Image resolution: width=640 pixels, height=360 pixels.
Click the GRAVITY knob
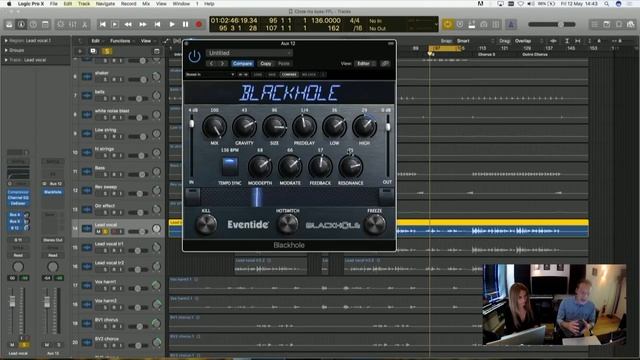[244, 127]
